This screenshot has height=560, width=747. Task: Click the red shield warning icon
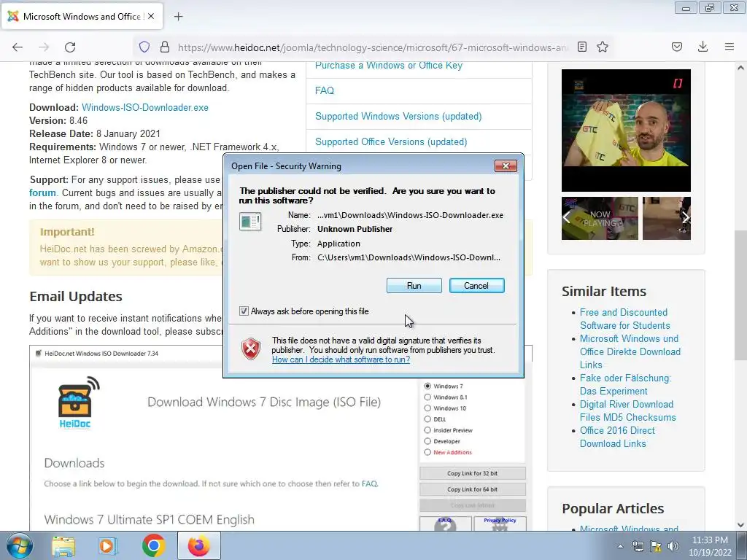tap(251, 349)
